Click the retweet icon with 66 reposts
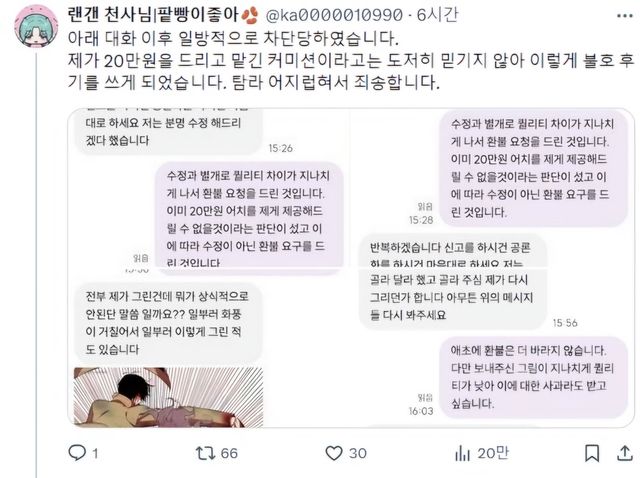 [x=203, y=453]
